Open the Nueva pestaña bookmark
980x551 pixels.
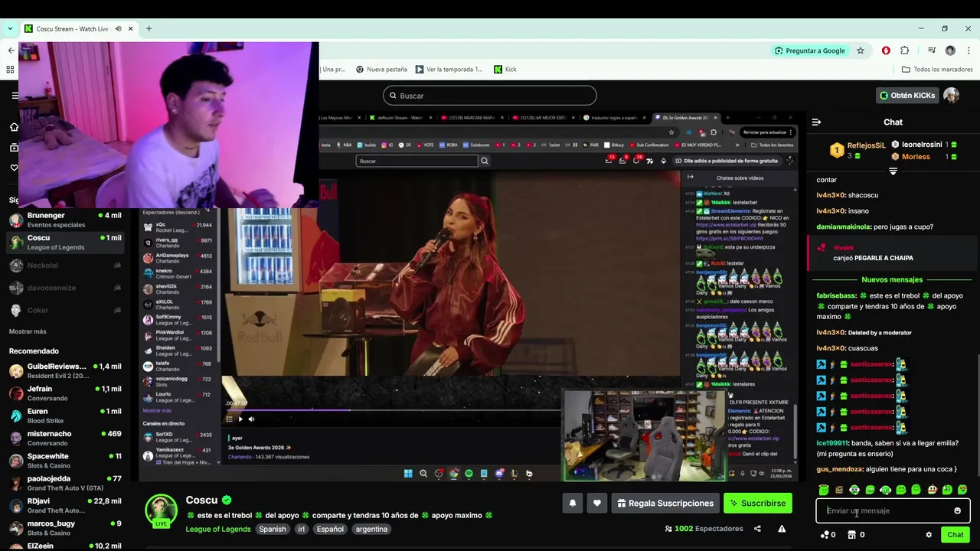pyautogui.click(x=381, y=70)
